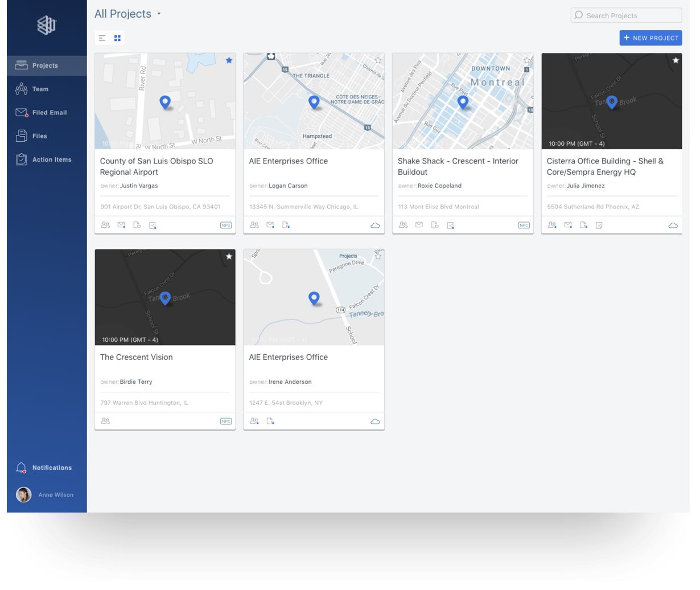The width and height of the screenshot is (700, 590).
Task: Click action items icon on Cisterra Office Building card
Action: 599,225
